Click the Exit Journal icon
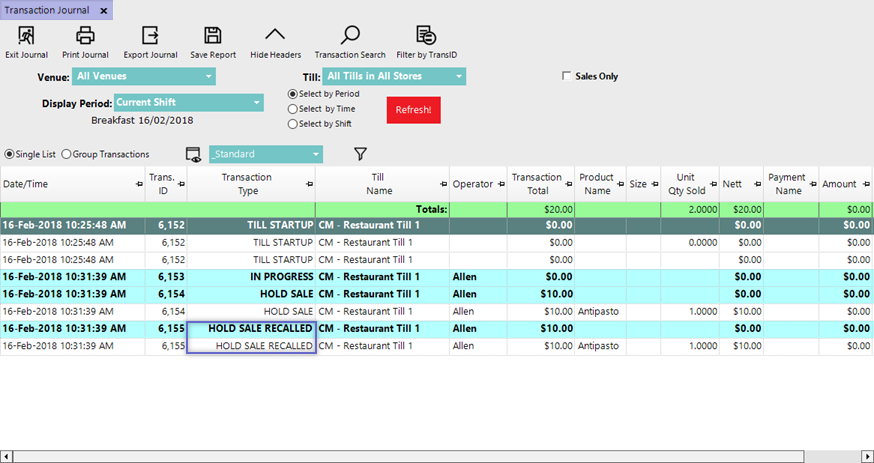Viewport: 874px width, 463px height. click(26, 37)
